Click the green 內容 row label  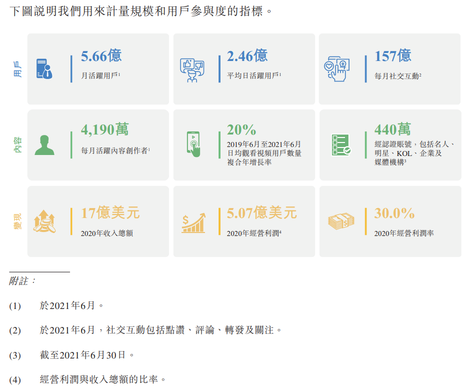click(x=17, y=145)
